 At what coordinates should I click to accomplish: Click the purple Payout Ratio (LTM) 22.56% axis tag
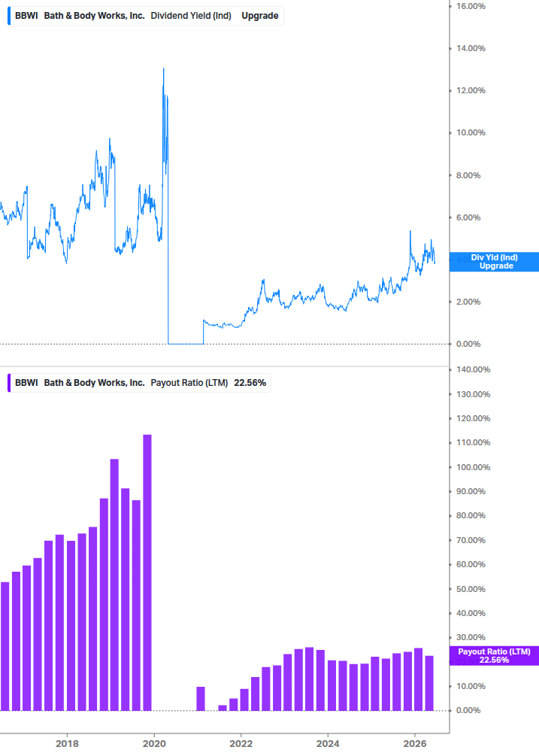tap(494, 656)
